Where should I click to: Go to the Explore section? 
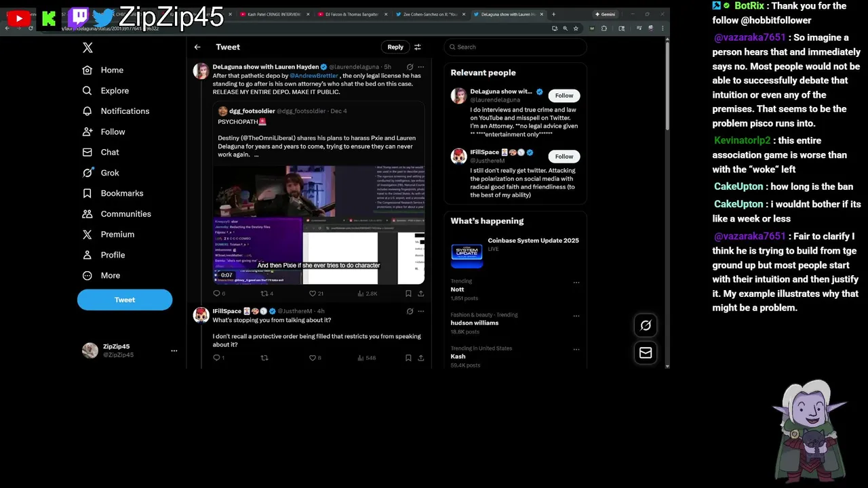pos(105,90)
